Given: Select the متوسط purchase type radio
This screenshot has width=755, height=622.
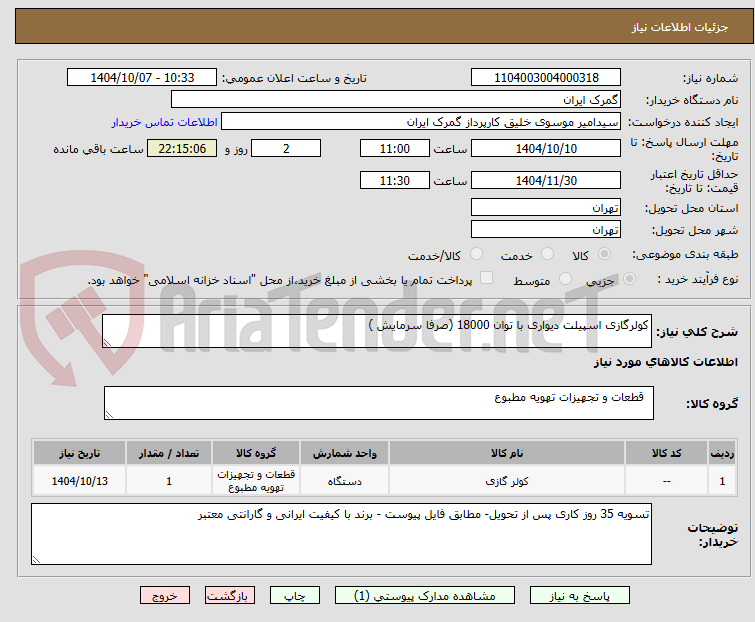Looking at the screenshot, I should click(x=565, y=279).
